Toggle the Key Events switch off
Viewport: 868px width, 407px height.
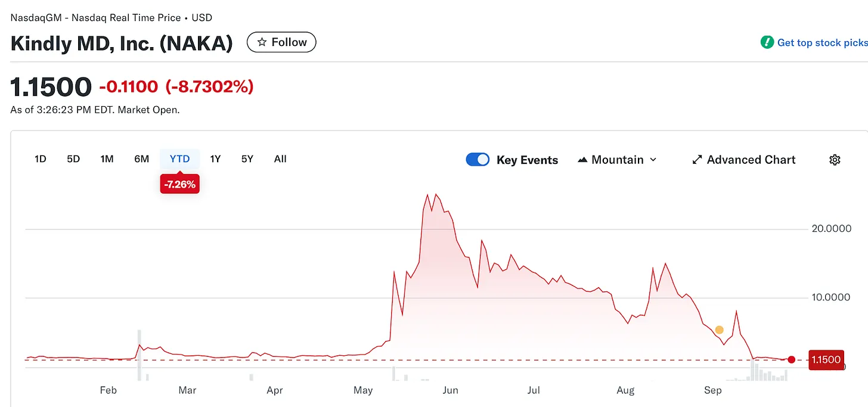(478, 160)
